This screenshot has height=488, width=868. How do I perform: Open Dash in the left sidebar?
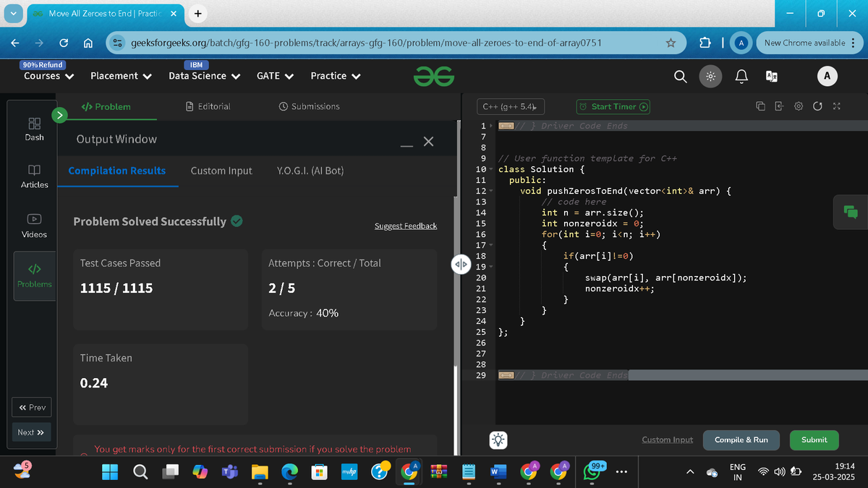click(34, 129)
